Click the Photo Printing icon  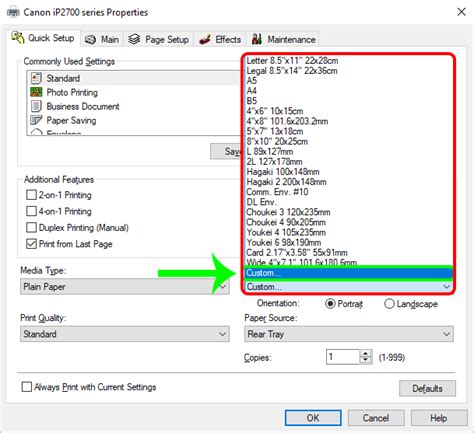coord(36,92)
